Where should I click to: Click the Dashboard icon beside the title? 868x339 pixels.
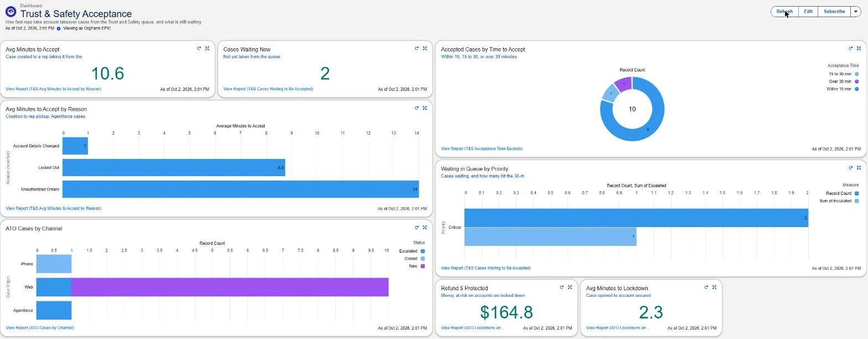pos(11,11)
